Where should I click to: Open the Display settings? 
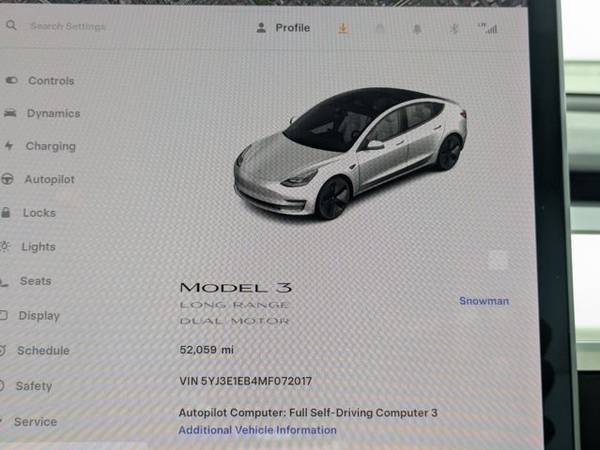point(39,316)
